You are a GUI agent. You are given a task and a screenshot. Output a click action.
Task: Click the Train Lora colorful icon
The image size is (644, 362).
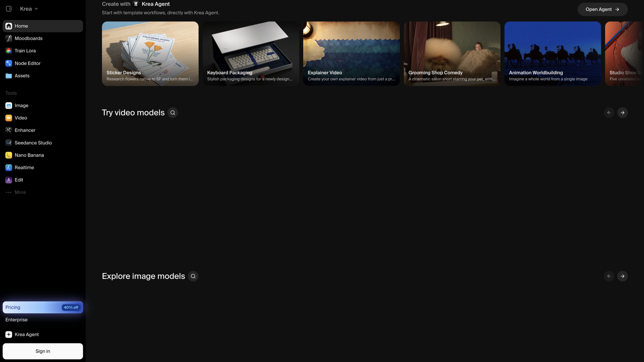(9, 51)
